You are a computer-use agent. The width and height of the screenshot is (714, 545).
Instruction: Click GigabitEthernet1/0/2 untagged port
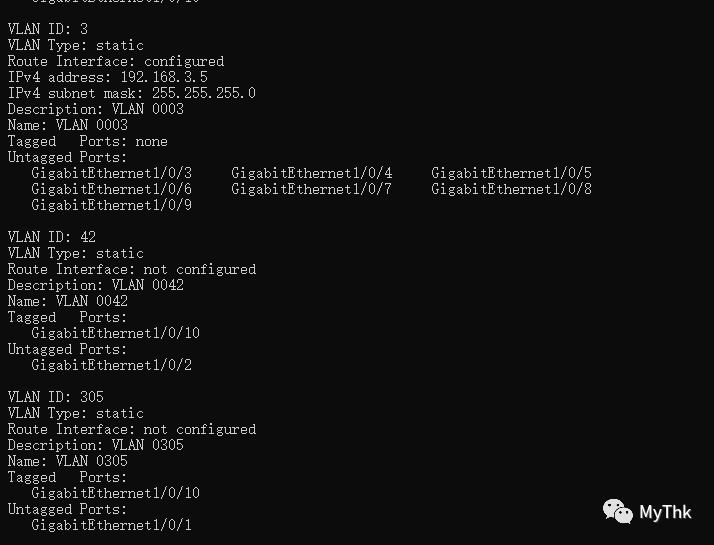112,365
